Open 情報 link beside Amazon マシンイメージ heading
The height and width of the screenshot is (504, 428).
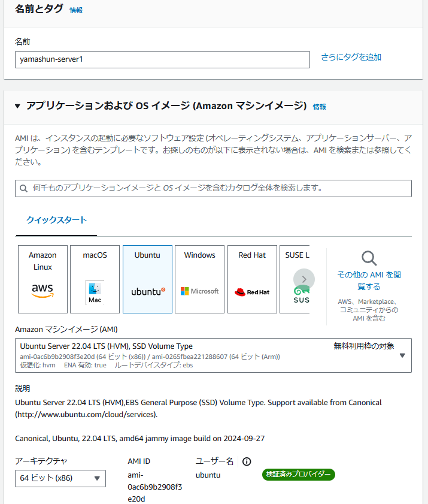click(319, 107)
